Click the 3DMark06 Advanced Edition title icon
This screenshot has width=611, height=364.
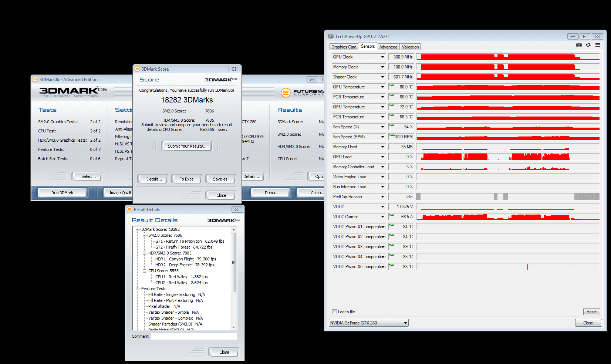point(35,79)
